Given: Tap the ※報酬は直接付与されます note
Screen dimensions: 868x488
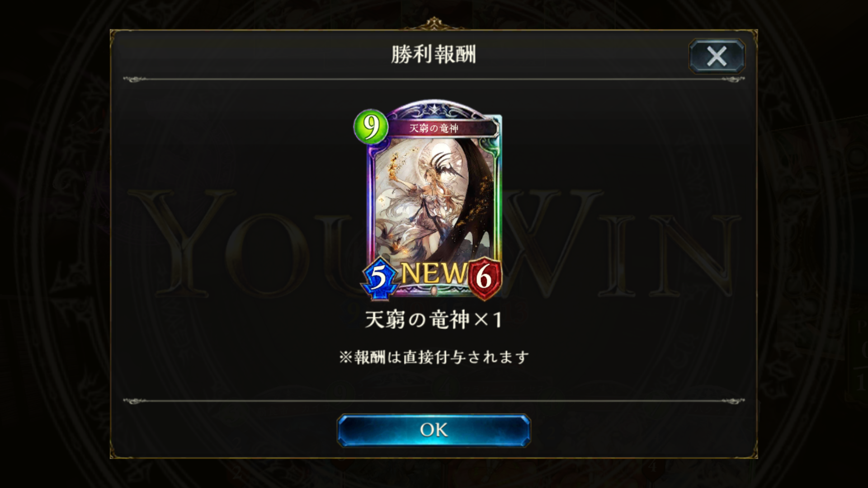Looking at the screenshot, I should (434, 357).
